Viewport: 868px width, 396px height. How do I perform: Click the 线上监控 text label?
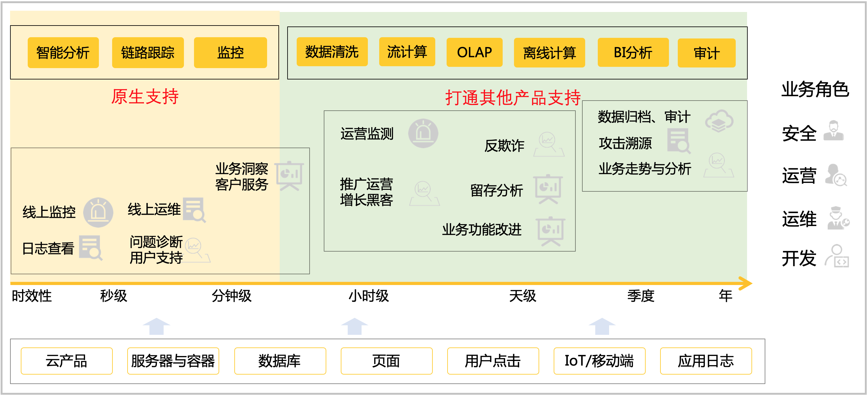click(x=49, y=212)
